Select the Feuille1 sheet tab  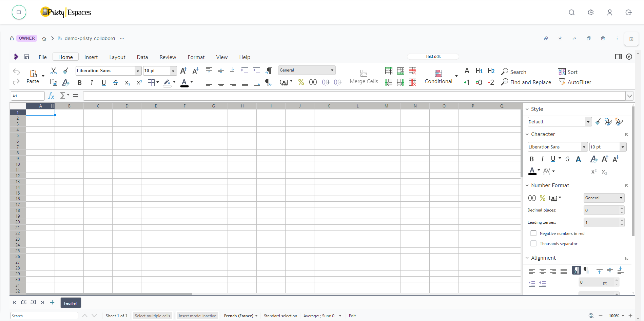[x=71, y=303]
